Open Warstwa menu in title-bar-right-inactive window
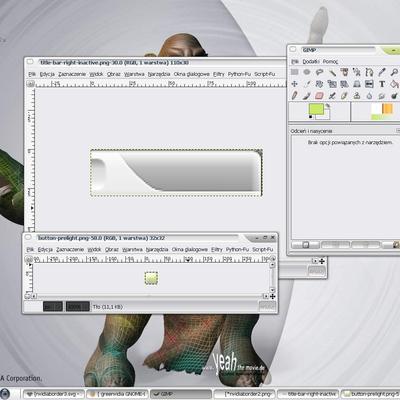 [134, 74]
